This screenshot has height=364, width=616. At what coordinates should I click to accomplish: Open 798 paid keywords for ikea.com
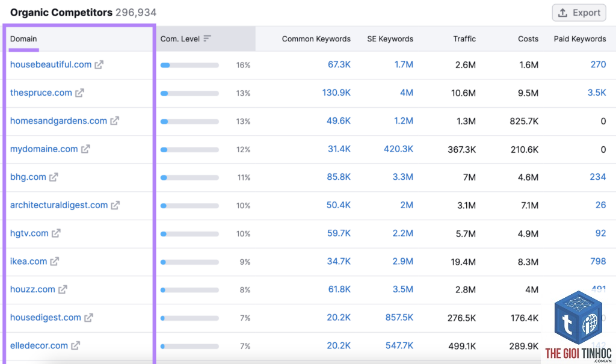click(x=599, y=261)
